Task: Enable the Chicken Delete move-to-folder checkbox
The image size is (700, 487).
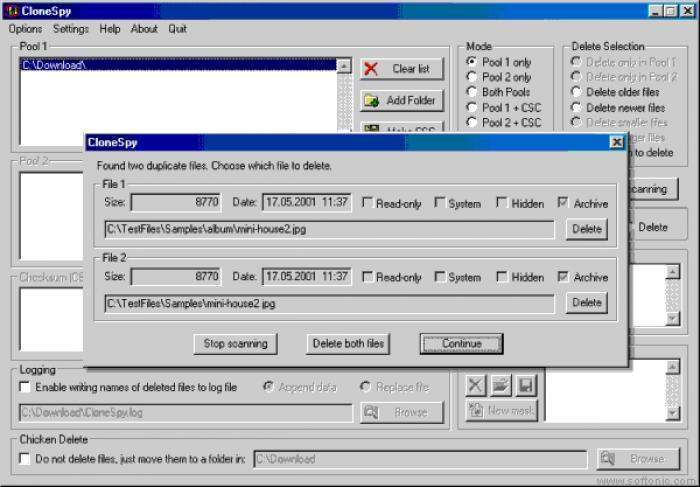Action: click(26, 459)
